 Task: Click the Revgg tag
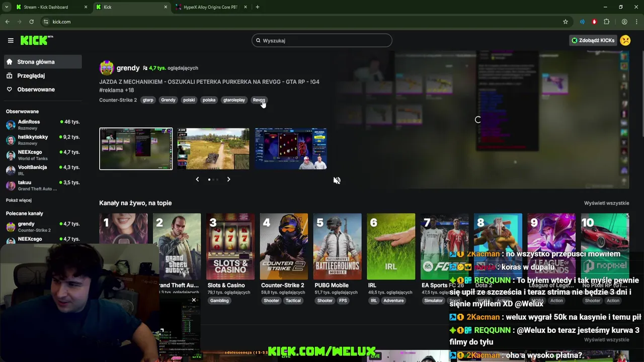pos(259,100)
